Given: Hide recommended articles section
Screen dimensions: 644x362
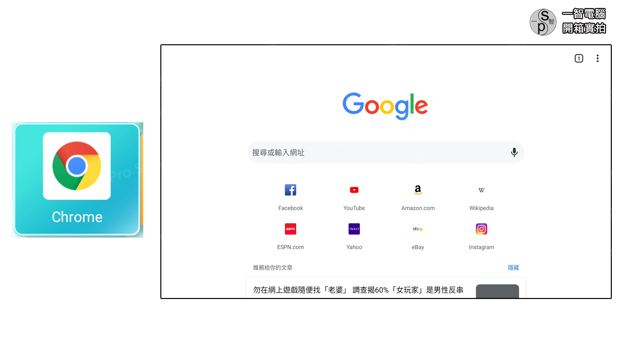Looking at the screenshot, I should point(513,267).
